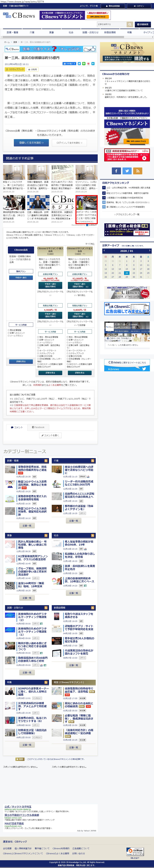Screen dimensions: 154x868
Task: Click RSS icon in 社会 category header
Action: coord(93,535)
